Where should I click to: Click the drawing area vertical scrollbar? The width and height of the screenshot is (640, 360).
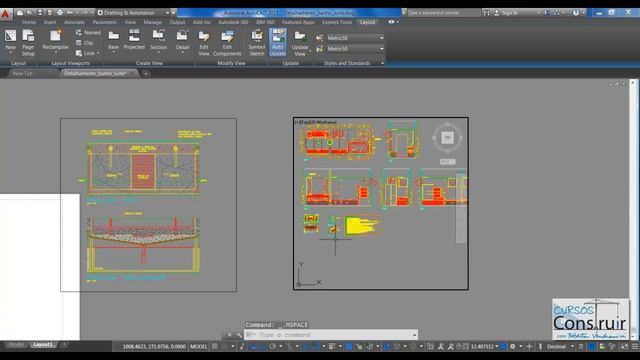(633, 209)
